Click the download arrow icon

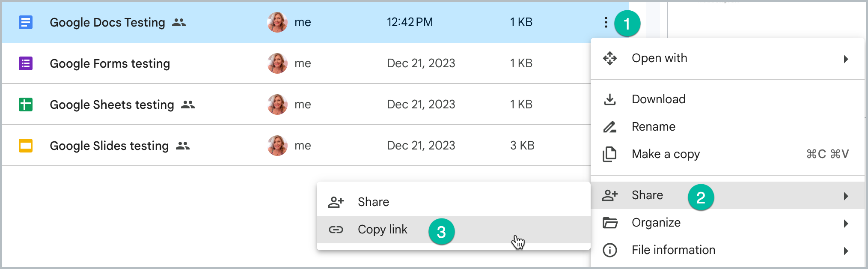point(610,99)
